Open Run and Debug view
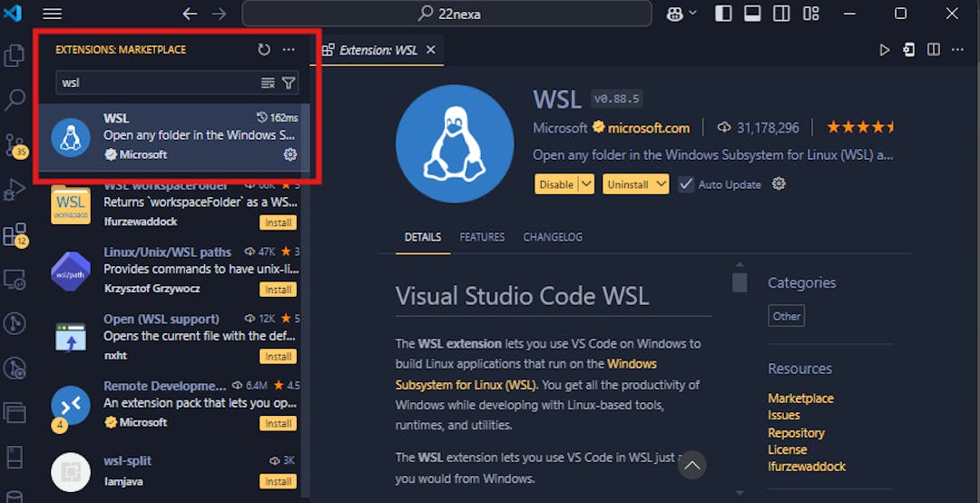The height and width of the screenshot is (503, 980). coord(15,189)
